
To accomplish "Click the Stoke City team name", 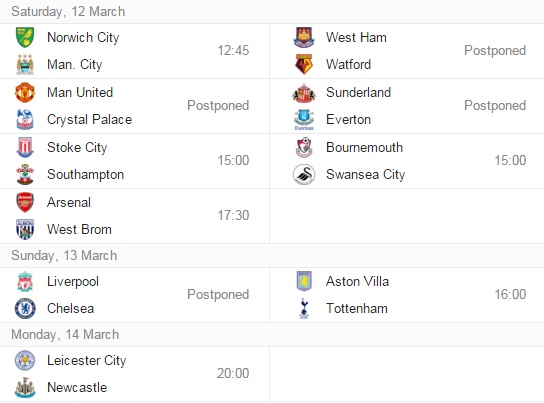I will (77, 147).
